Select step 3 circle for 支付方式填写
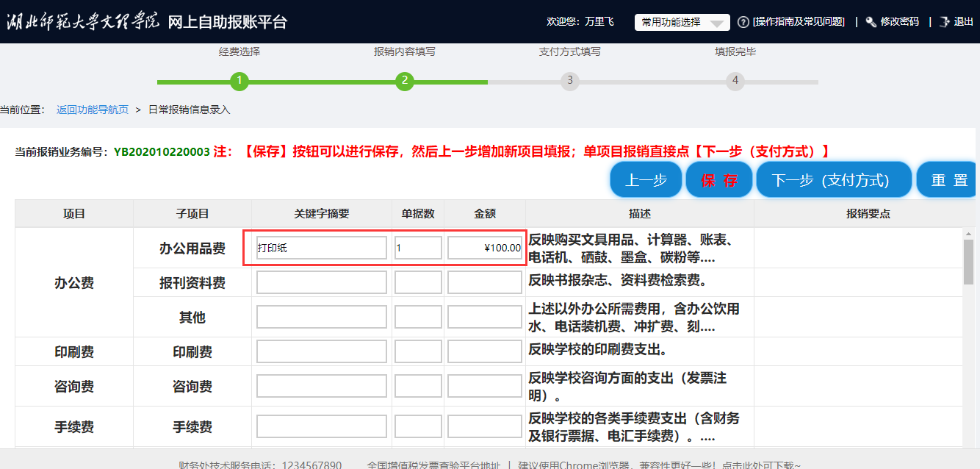 (569, 82)
